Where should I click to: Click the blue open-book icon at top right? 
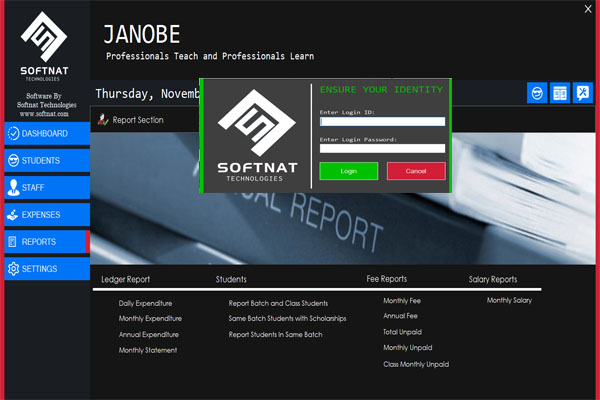pos(560,93)
